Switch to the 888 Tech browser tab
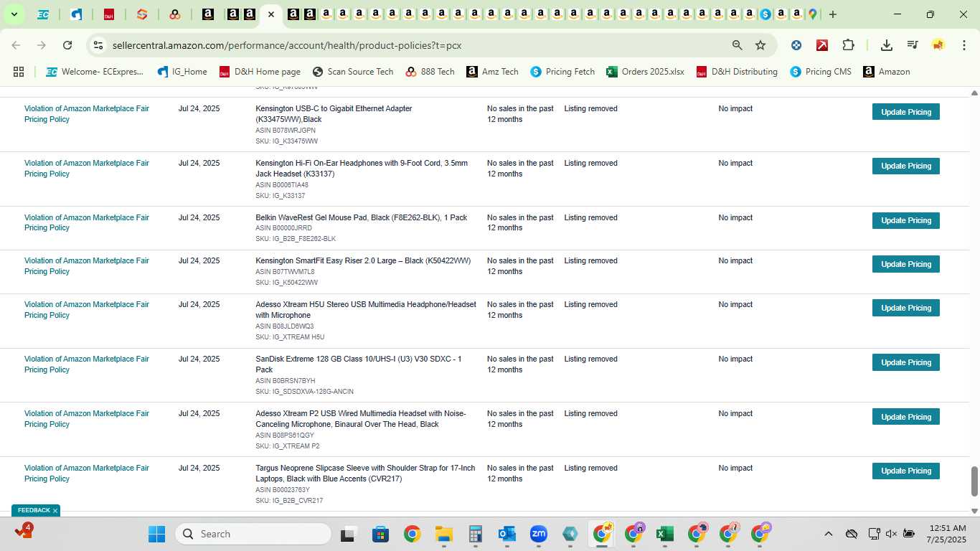The image size is (980, 551). pos(175,14)
